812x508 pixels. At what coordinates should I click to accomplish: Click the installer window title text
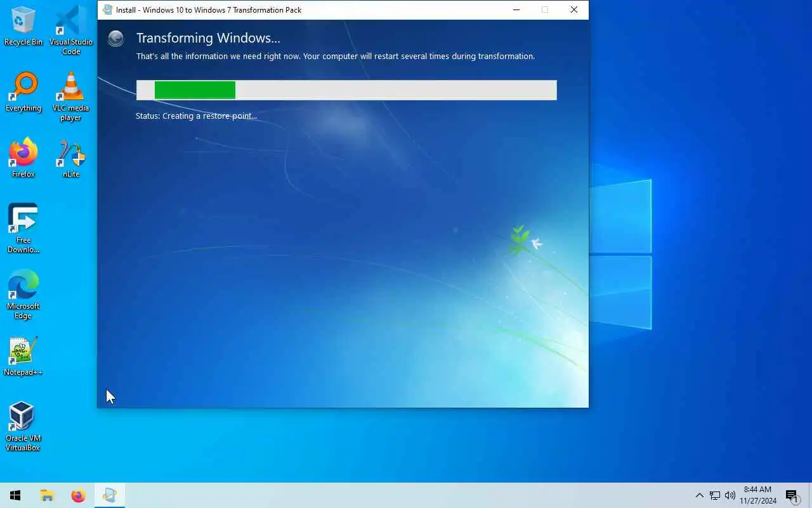209,10
